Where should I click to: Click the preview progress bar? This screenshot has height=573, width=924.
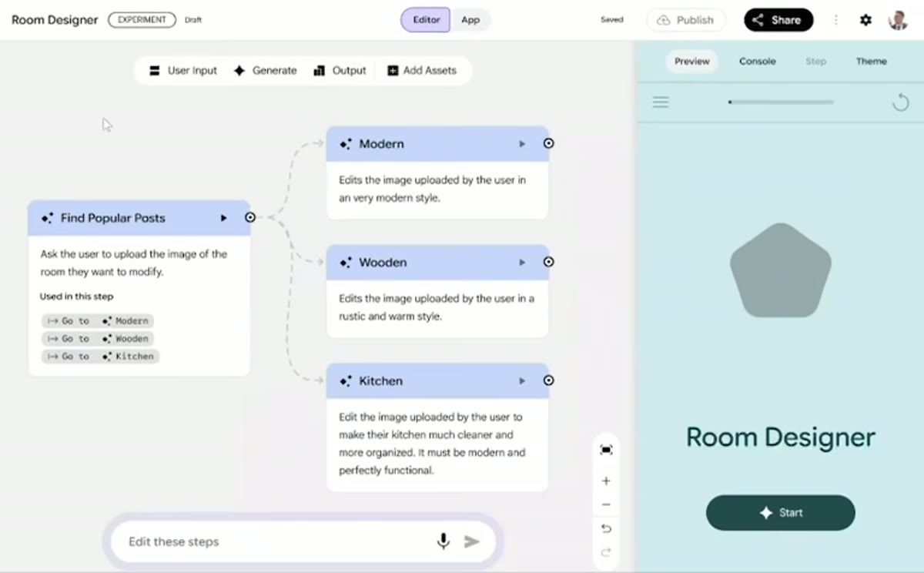[781, 102]
